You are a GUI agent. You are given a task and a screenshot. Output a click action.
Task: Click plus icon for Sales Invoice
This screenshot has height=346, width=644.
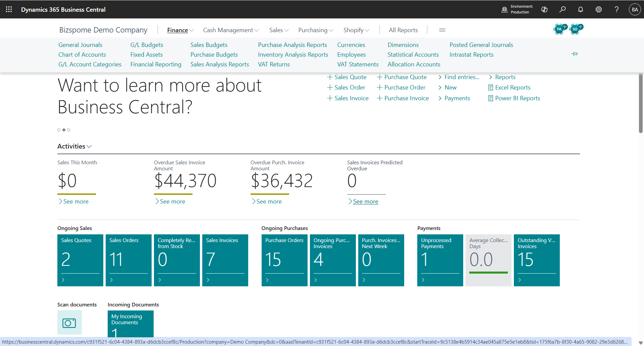coord(330,98)
